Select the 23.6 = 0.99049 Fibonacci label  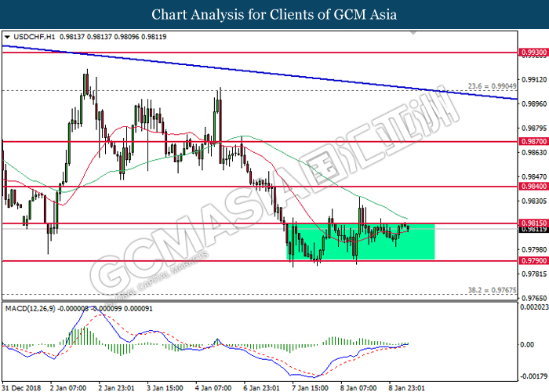coord(489,86)
